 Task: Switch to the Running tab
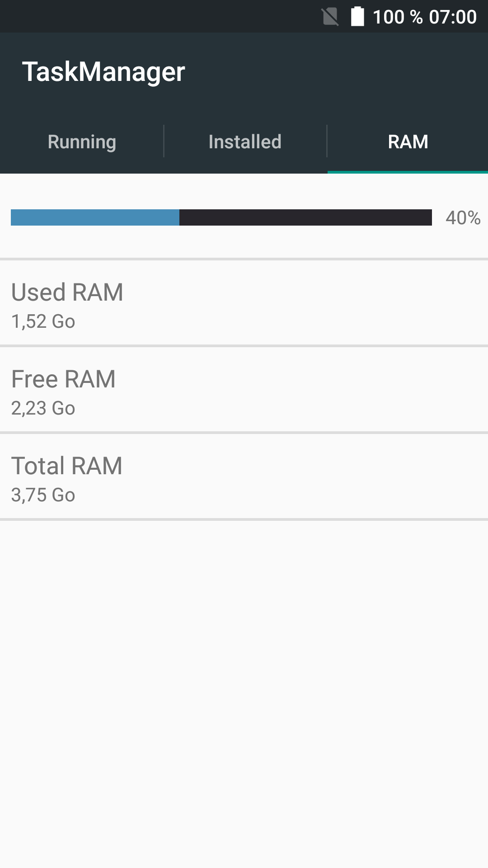click(82, 142)
